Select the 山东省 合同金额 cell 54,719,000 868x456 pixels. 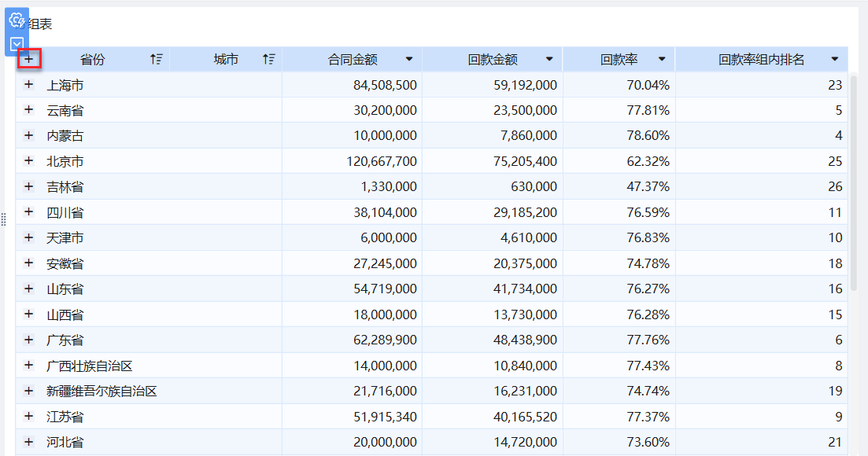[386, 289]
